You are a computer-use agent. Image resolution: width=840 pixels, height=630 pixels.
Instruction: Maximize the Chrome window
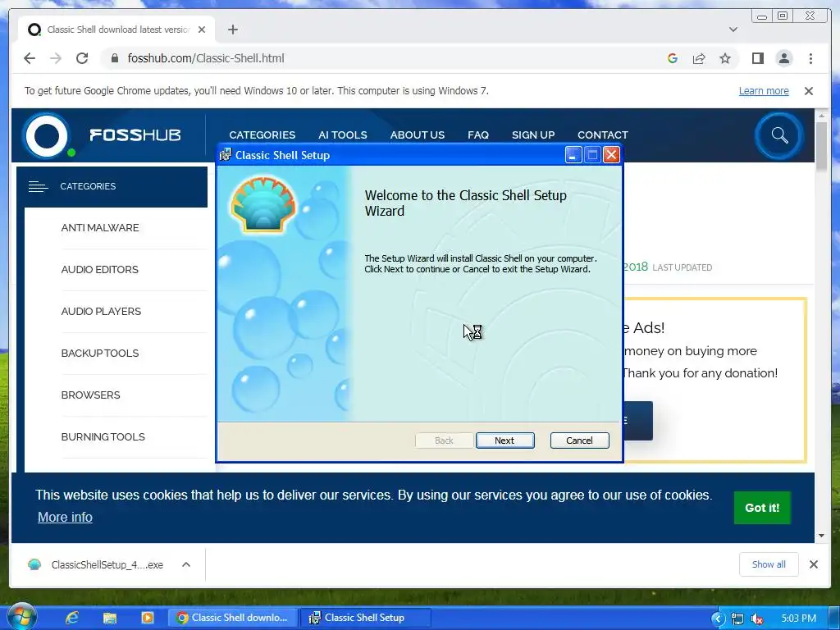783,16
